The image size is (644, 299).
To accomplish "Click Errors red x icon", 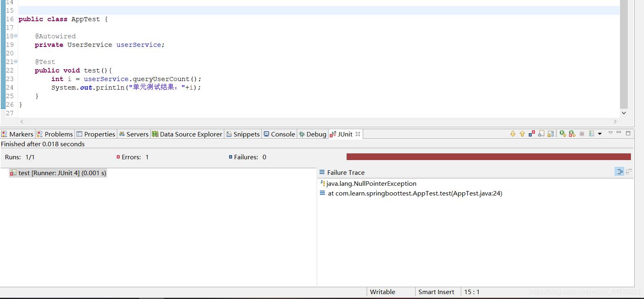I will [118, 157].
